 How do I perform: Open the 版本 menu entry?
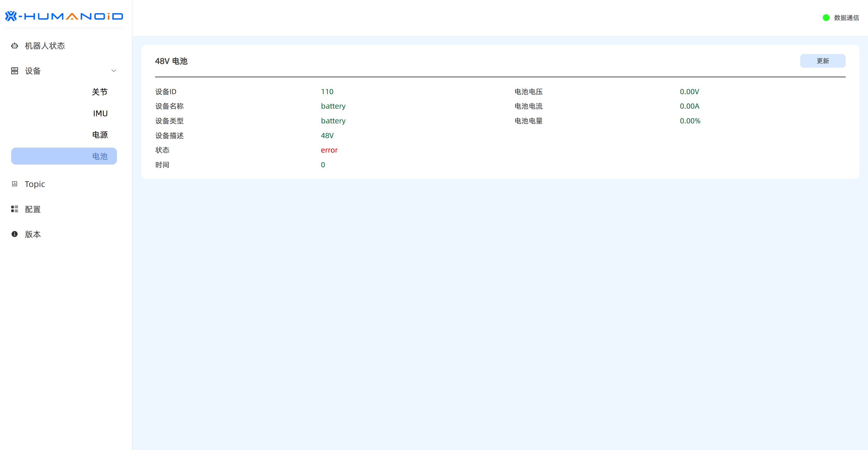click(33, 234)
